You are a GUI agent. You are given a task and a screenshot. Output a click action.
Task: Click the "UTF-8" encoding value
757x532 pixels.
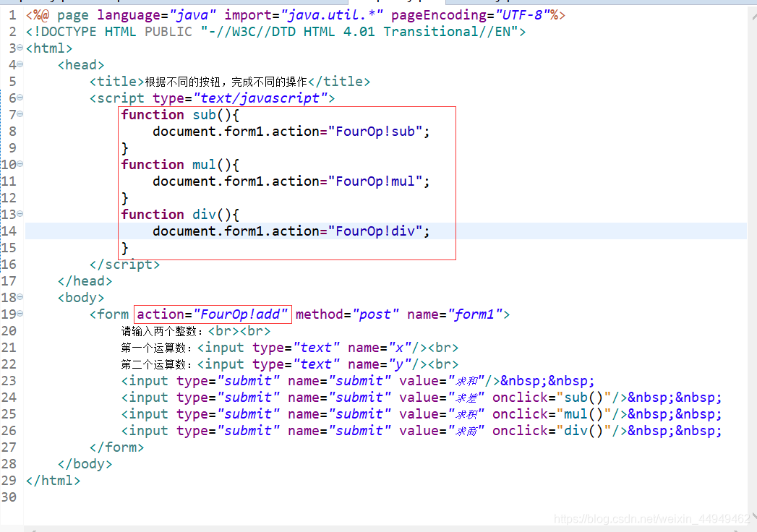(522, 15)
